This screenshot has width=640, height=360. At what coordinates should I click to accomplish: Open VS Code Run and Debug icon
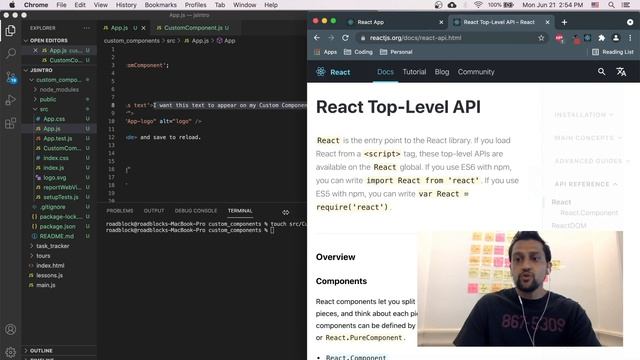tap(11, 100)
